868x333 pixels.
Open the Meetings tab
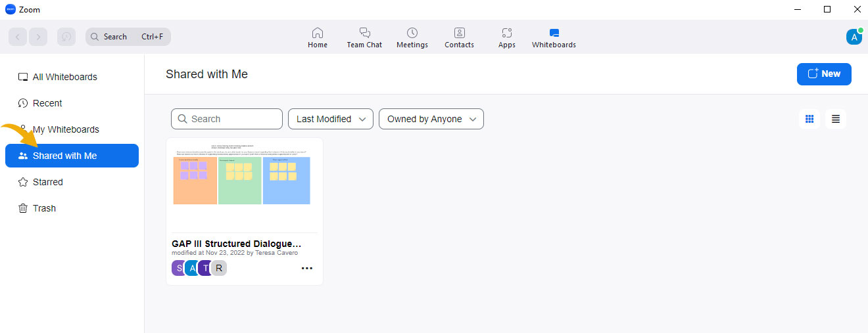[412, 38]
